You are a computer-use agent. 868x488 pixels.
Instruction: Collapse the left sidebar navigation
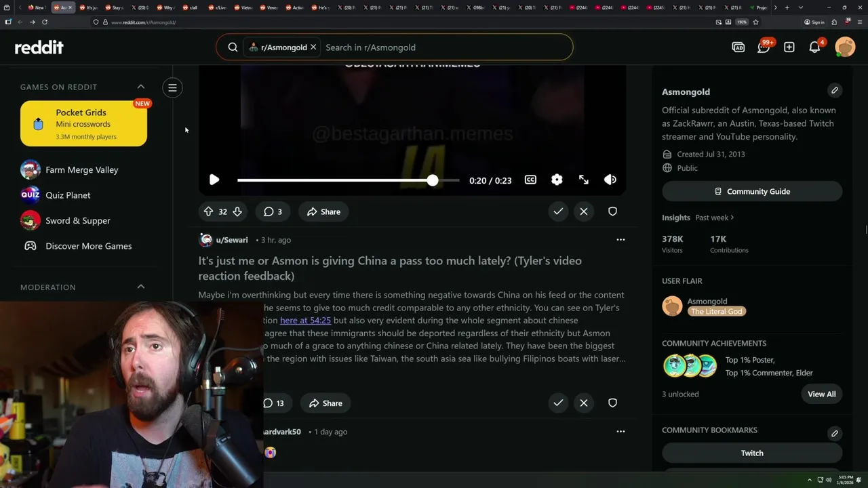point(172,87)
